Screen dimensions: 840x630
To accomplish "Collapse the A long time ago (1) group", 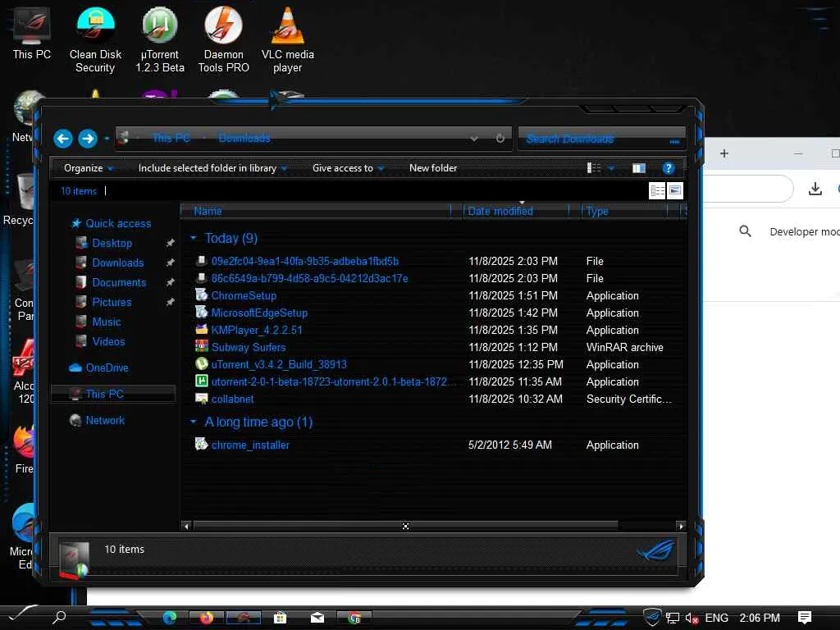I will point(194,422).
